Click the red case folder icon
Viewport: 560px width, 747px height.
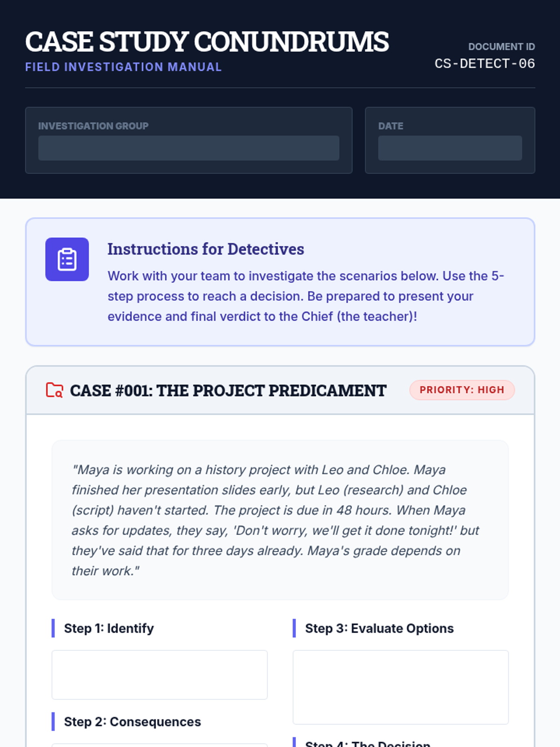[x=54, y=390]
